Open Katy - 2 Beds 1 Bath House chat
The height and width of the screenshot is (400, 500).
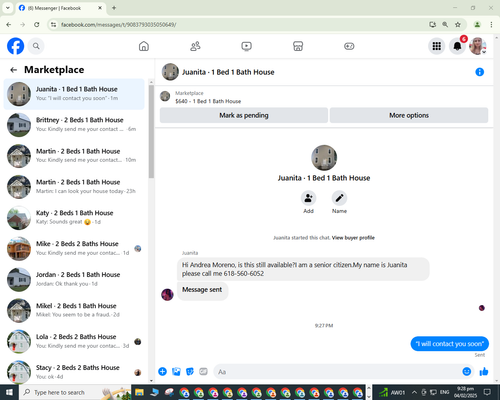click(74, 217)
